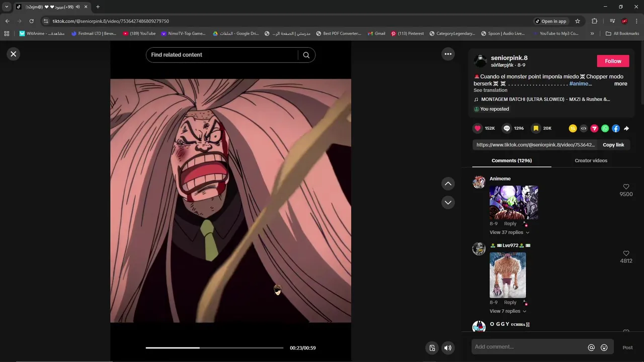Image resolution: width=644 pixels, height=362 pixels.
Task: Like the Lve972 comment
Action: 626,253
